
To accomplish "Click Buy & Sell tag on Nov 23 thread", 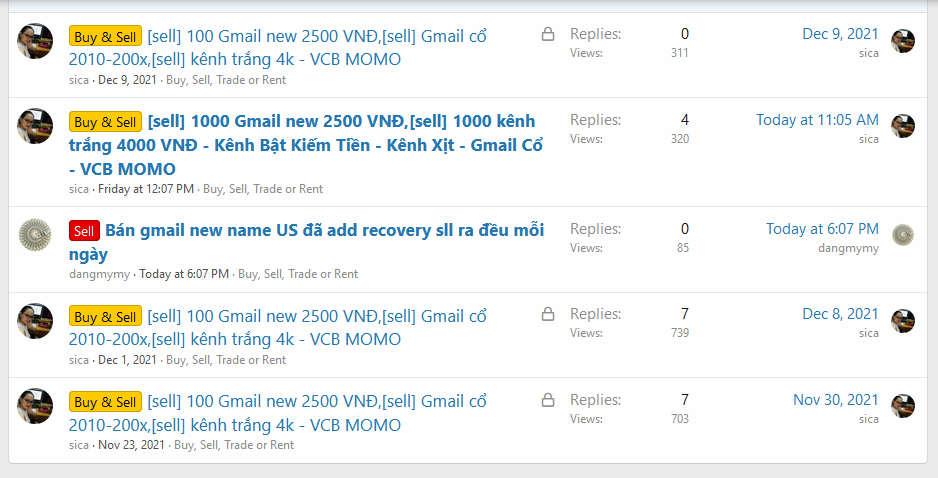I will pyautogui.click(x=105, y=402).
